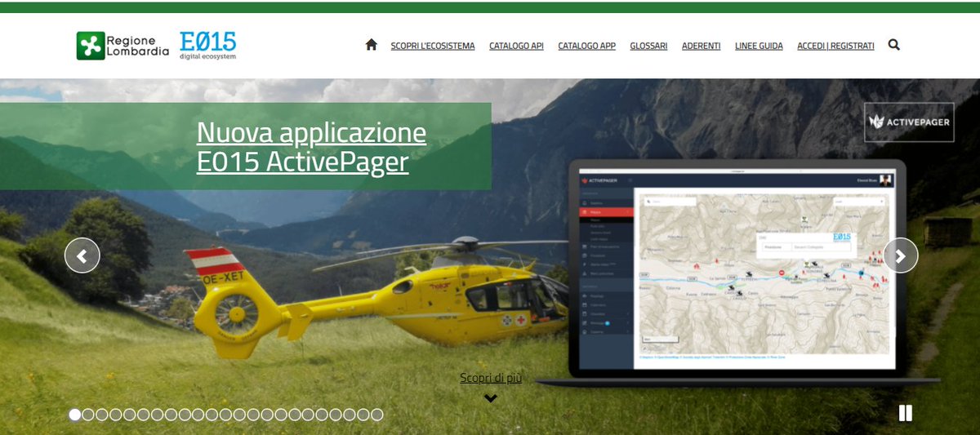Open the Linee Guida page
Screen dimensions: 980x435
click(x=759, y=46)
